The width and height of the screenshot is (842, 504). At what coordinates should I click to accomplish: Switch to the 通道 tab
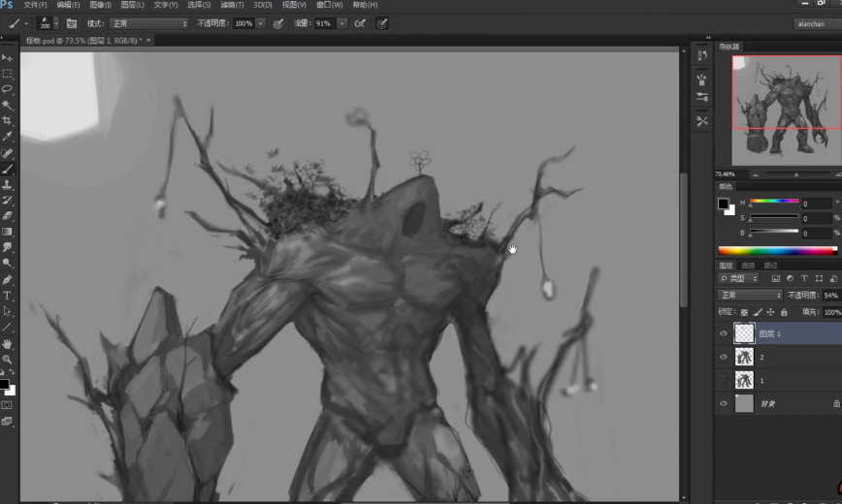(x=748, y=266)
